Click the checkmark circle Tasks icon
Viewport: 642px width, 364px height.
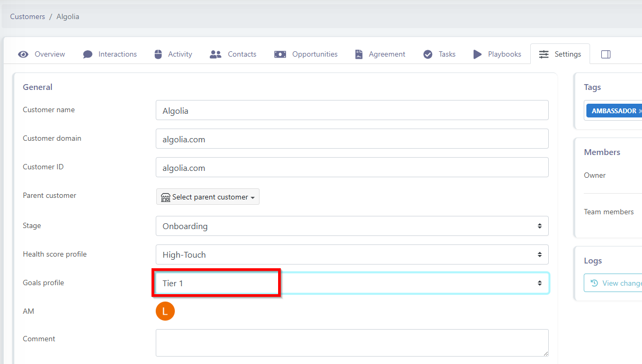coord(428,54)
